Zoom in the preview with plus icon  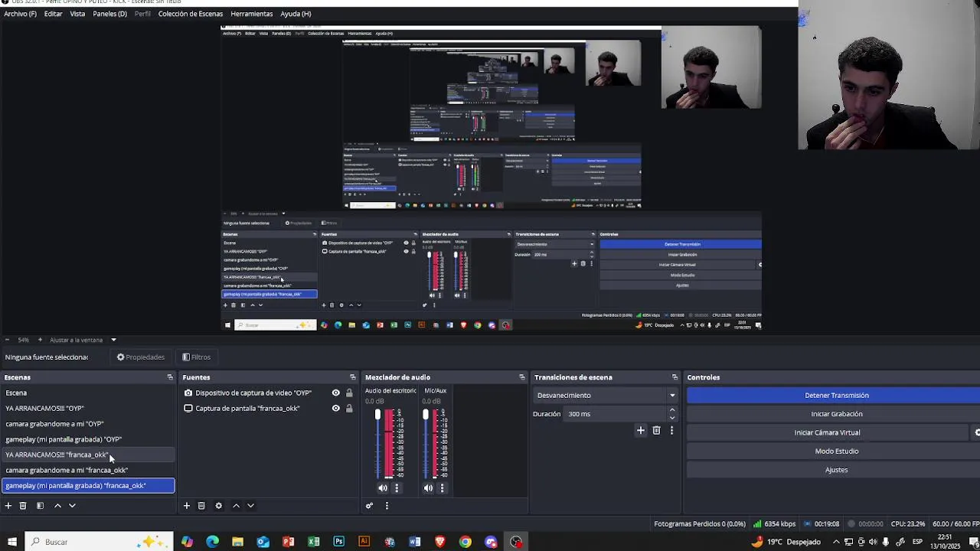click(40, 340)
